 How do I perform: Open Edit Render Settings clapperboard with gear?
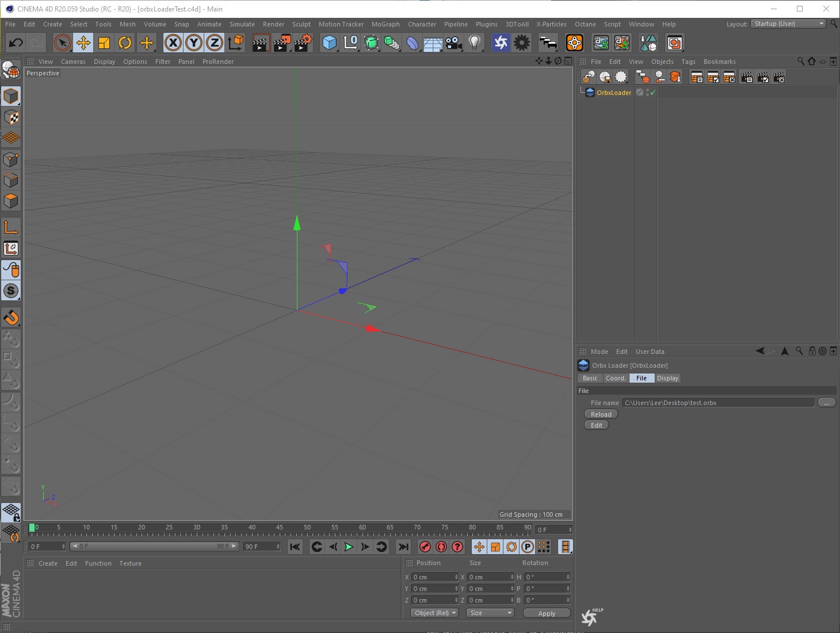pos(303,43)
